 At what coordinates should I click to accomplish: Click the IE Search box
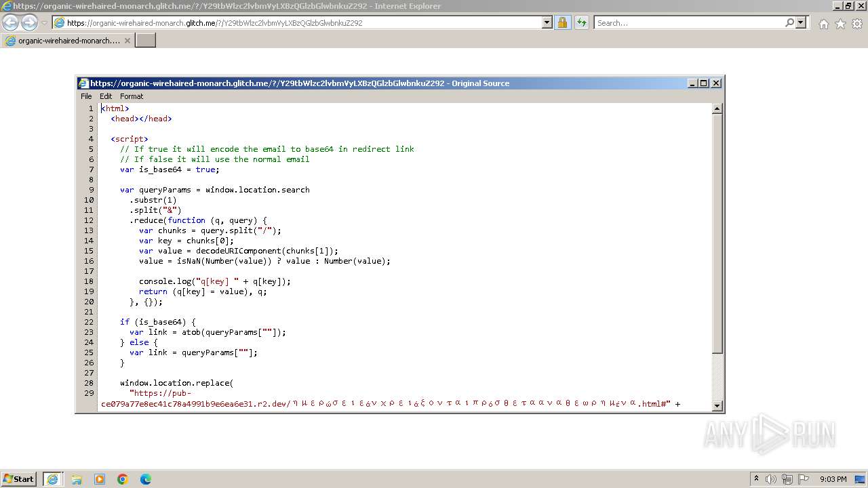[688, 22]
